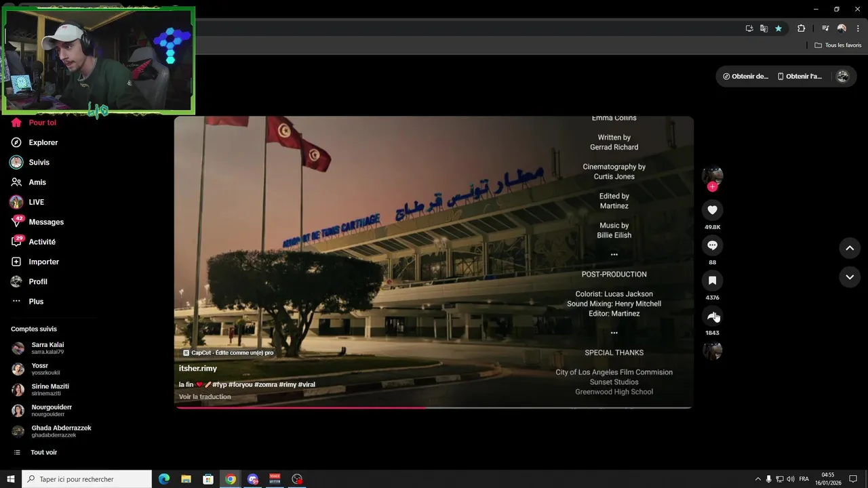This screenshot has height=488, width=868.
Task: Open the Tous les favoris bookmarks folder
Action: tap(838, 45)
